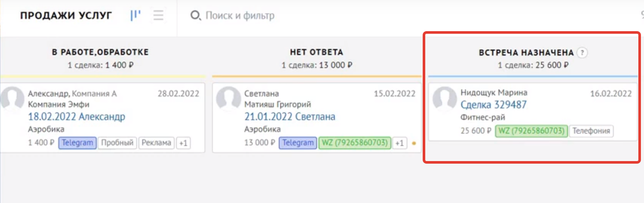
Task: Switch to list view icon
Action: tap(158, 15)
